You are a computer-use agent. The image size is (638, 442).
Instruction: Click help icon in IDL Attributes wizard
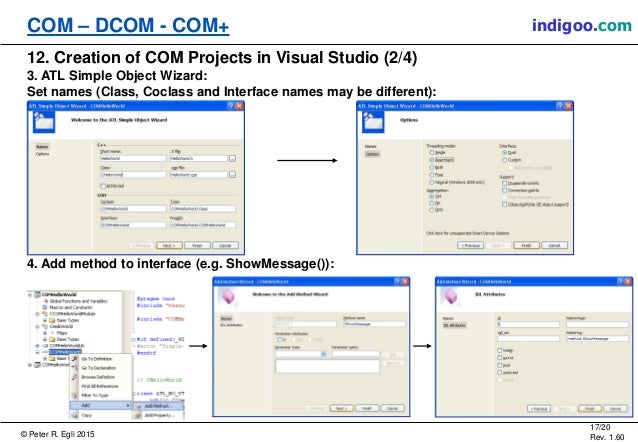(x=621, y=281)
